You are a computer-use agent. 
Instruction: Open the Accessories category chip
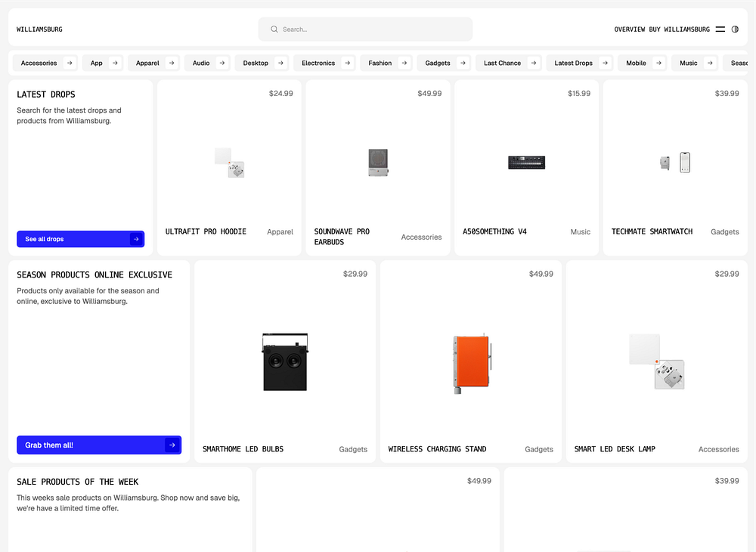[x=45, y=64]
